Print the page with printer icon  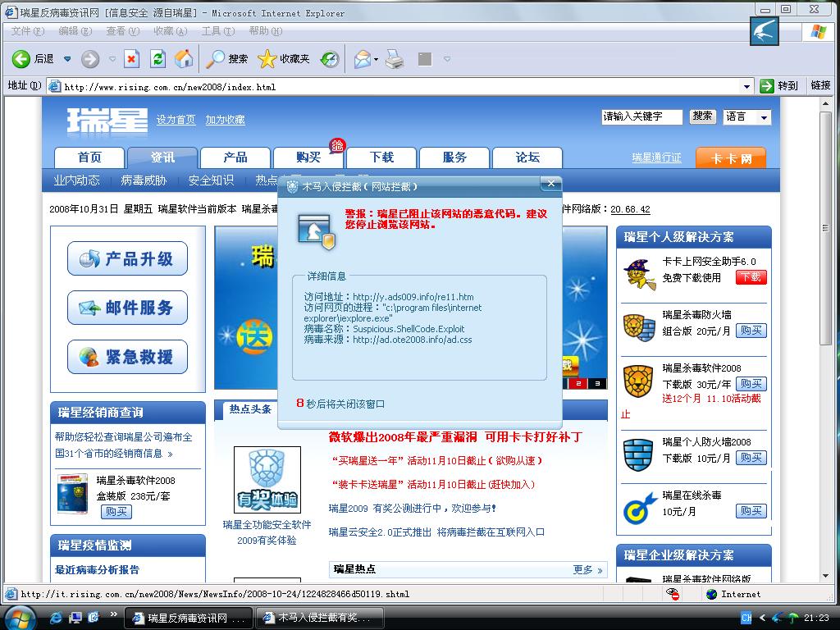pyautogui.click(x=395, y=59)
